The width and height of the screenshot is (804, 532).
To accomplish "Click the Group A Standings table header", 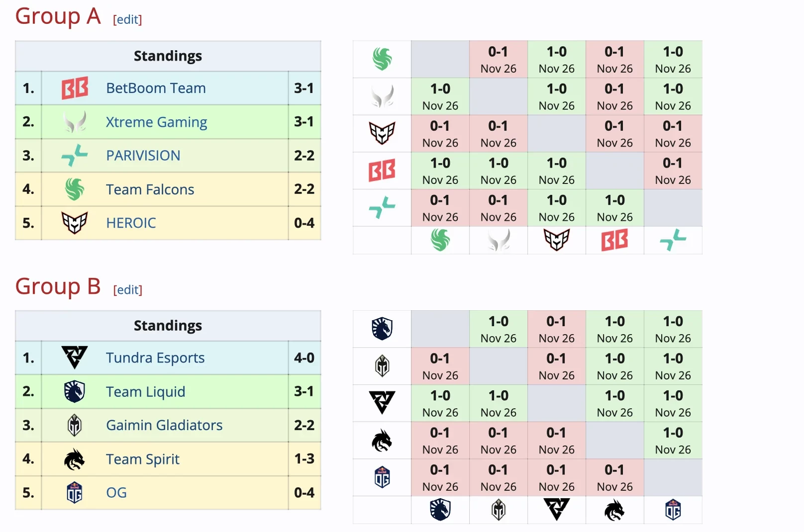I will pyautogui.click(x=168, y=56).
